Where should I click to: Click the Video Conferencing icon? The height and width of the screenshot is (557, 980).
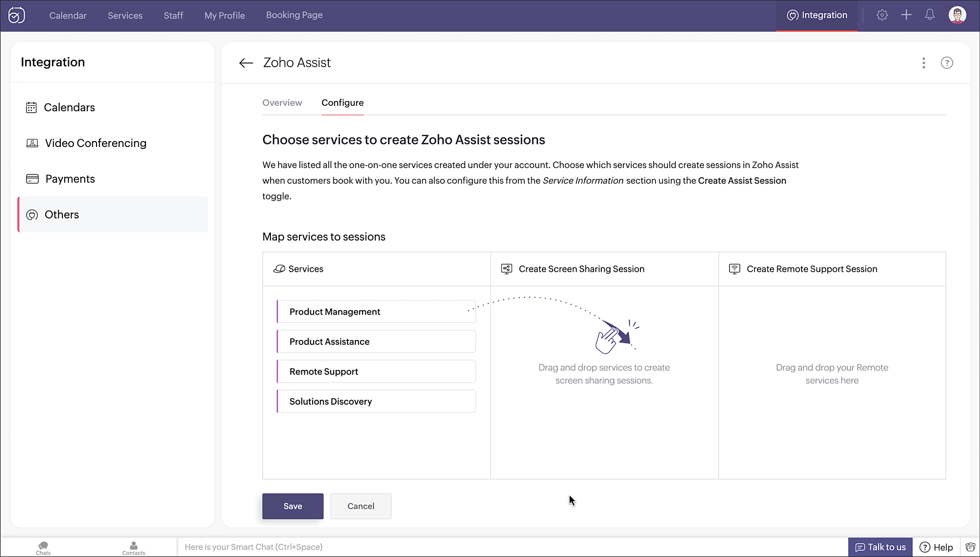(32, 143)
